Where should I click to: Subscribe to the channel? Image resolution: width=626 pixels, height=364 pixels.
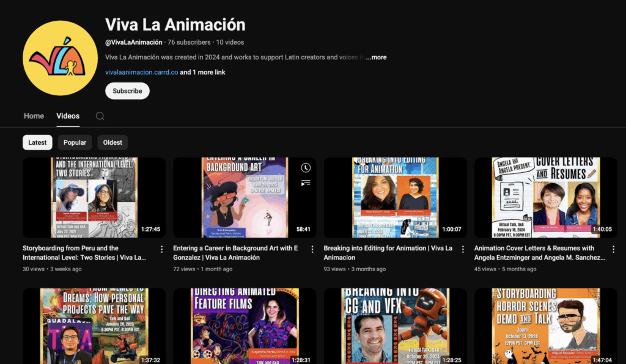127,91
